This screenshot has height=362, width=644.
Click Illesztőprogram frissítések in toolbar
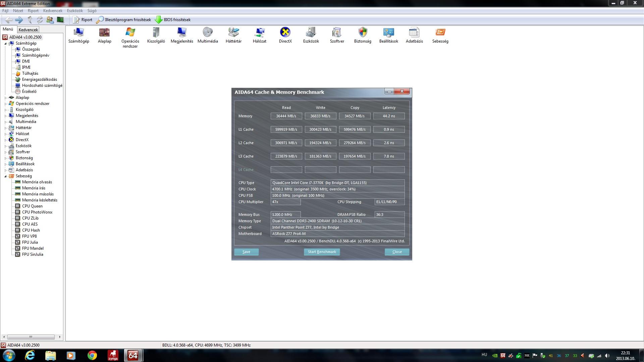click(123, 20)
